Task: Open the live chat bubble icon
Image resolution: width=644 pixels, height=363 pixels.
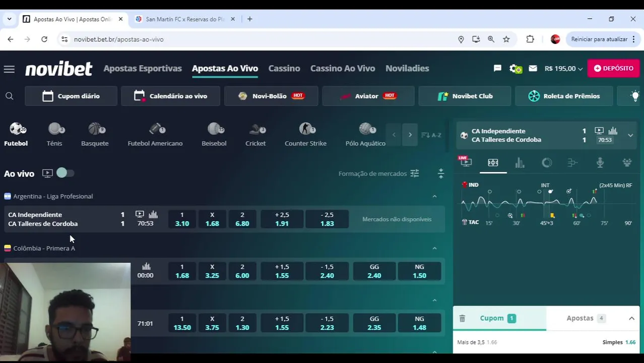Action: click(498, 68)
